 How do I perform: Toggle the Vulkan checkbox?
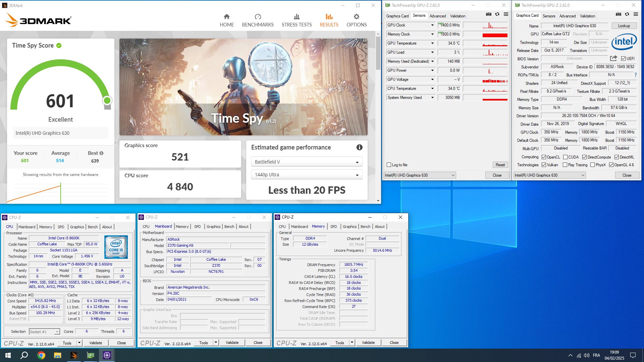coord(544,165)
